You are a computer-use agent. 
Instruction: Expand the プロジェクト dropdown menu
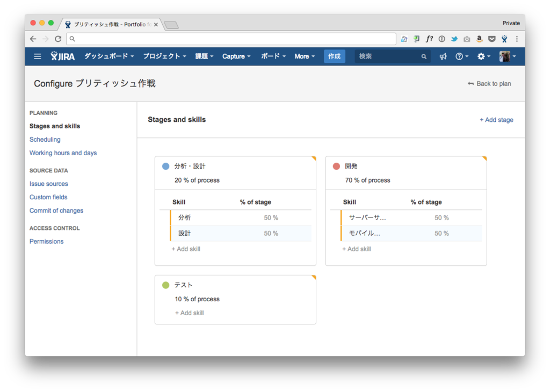pos(164,56)
